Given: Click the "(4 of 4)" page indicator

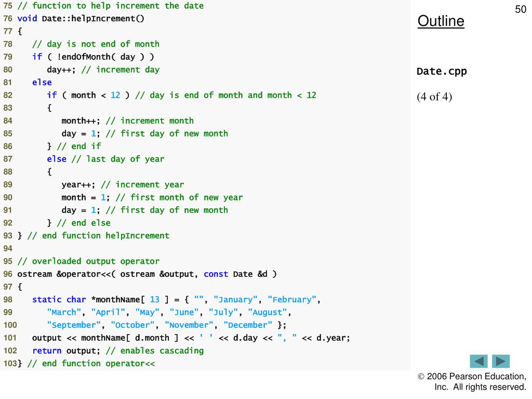Looking at the screenshot, I should tap(434, 97).
